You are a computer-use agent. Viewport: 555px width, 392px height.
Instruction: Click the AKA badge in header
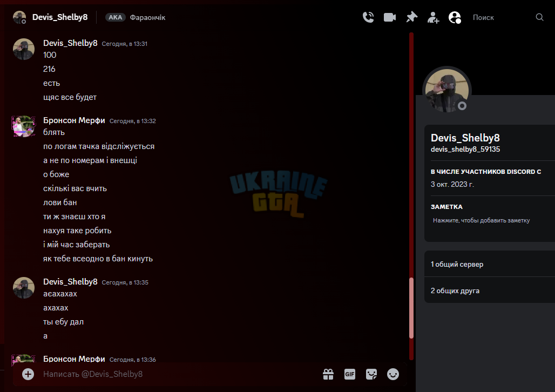[x=116, y=17]
